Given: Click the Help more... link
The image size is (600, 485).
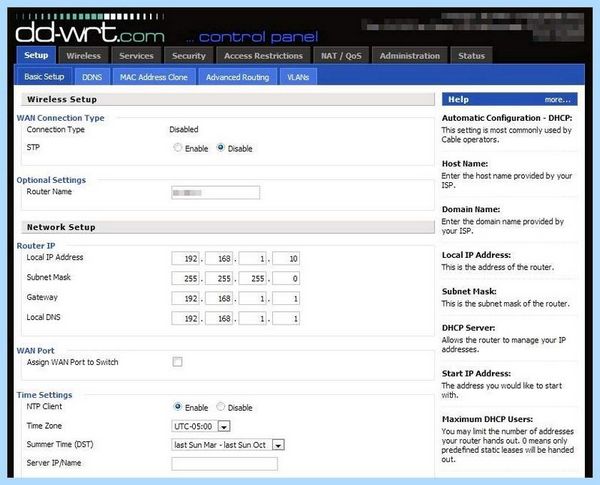Looking at the screenshot, I should pyautogui.click(x=557, y=100).
